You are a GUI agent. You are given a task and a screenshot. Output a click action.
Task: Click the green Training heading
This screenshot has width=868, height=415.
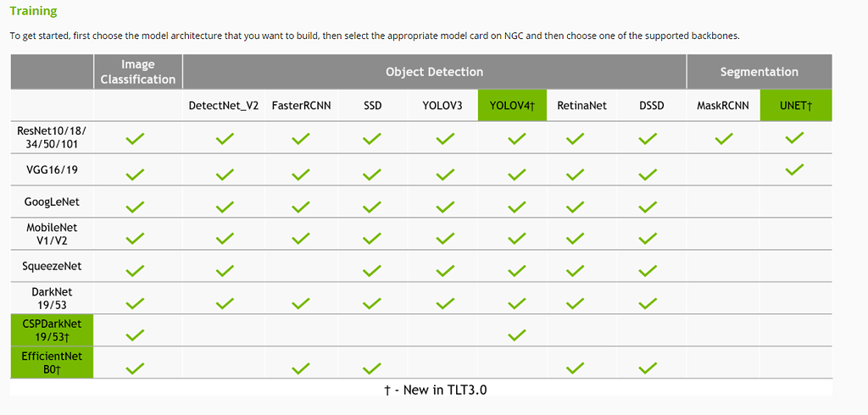pos(33,12)
